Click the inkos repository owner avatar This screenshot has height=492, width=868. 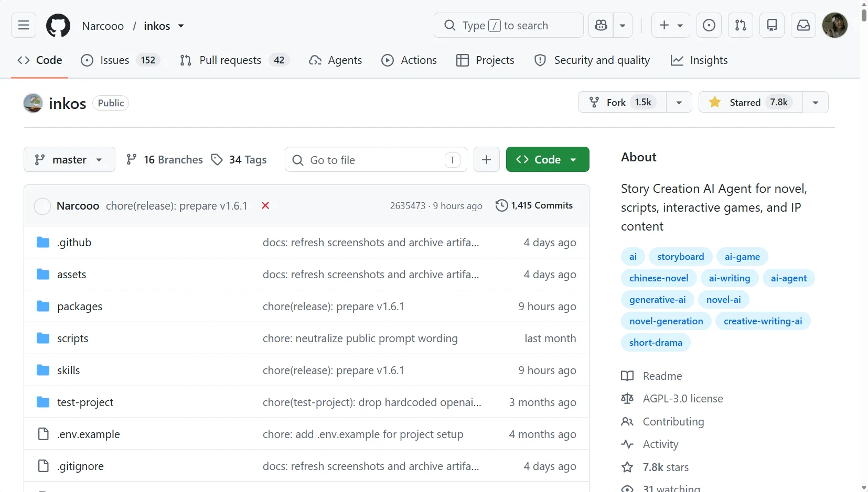(x=33, y=103)
